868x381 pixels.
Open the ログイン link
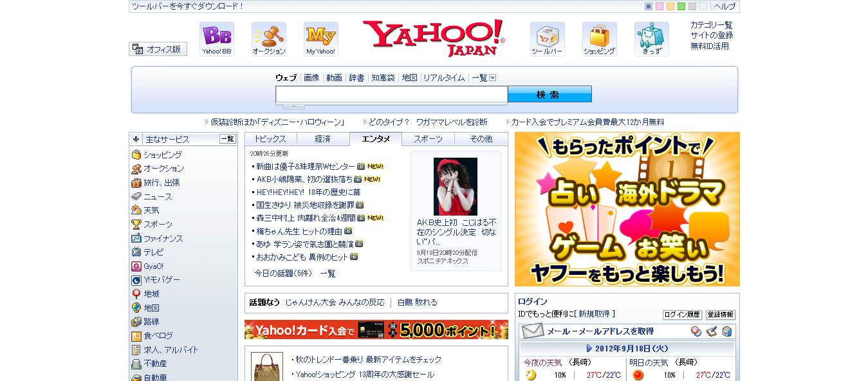pos(533,301)
